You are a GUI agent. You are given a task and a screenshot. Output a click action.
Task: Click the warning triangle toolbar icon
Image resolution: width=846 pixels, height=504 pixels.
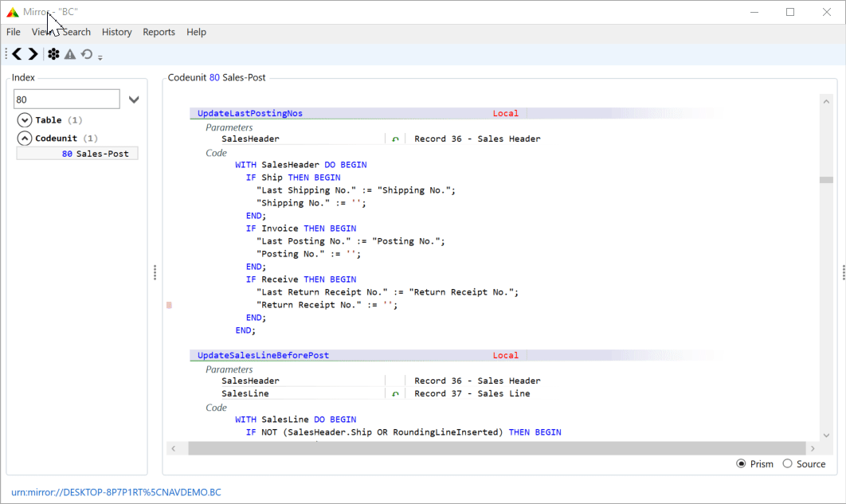(70, 54)
